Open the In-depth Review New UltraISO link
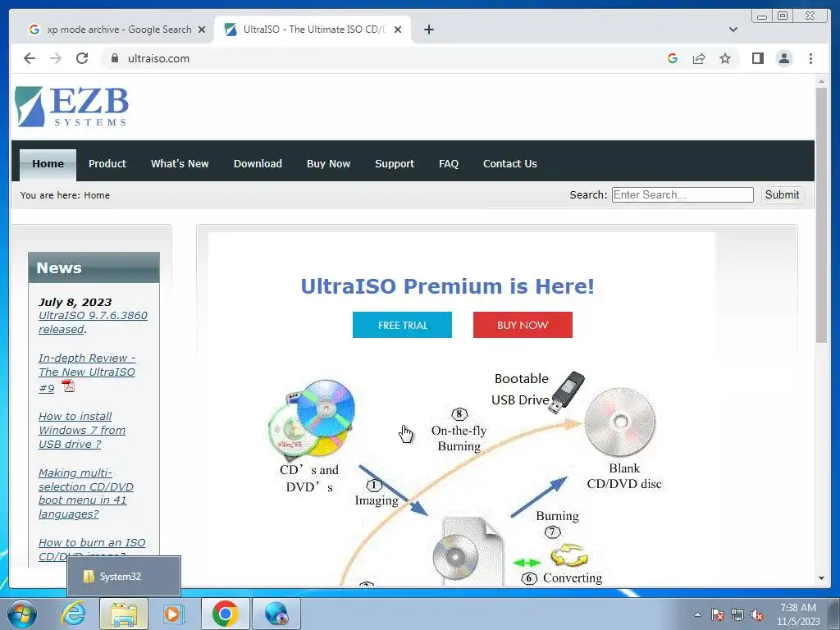This screenshot has width=840, height=630. (x=87, y=372)
